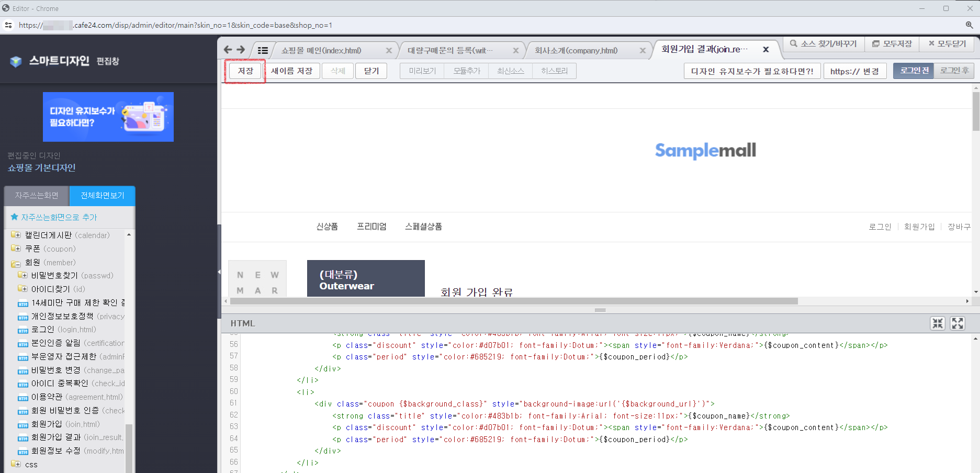The height and width of the screenshot is (473, 980).
Task: Click 새이름 저장 button
Action: [291, 71]
